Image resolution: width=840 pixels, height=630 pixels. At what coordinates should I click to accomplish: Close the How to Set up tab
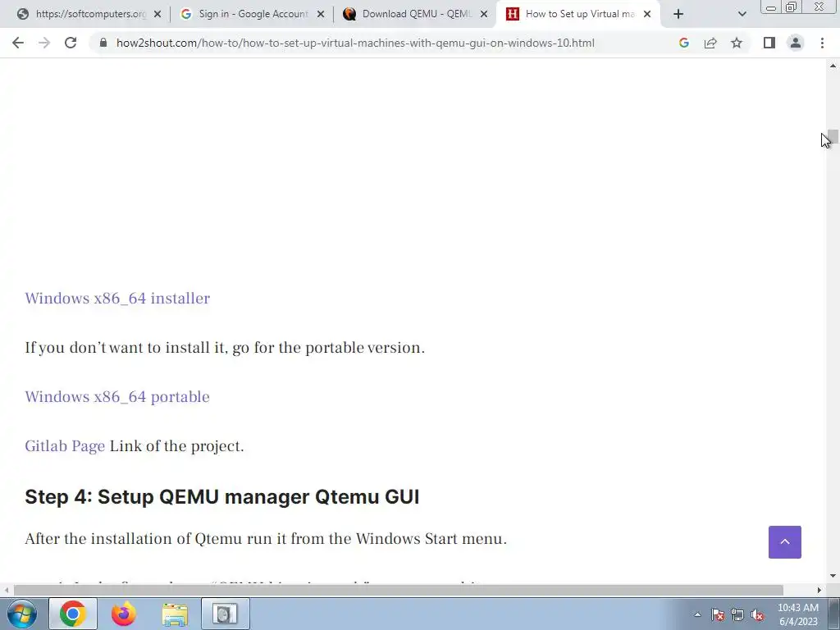click(x=647, y=14)
